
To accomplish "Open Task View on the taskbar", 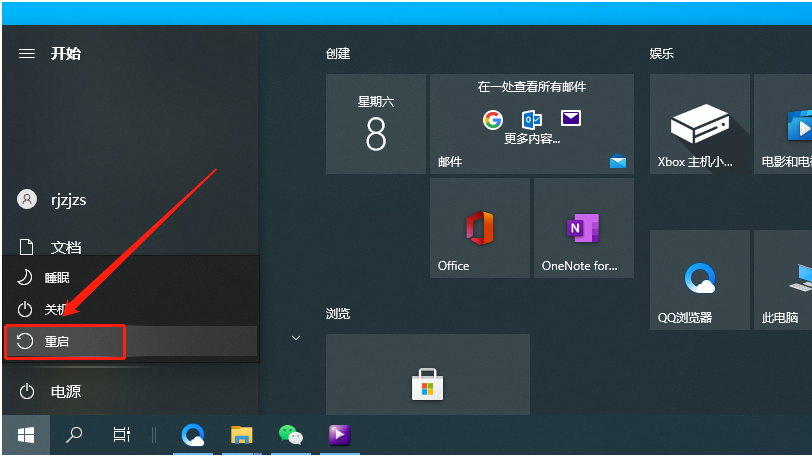I will (x=122, y=435).
